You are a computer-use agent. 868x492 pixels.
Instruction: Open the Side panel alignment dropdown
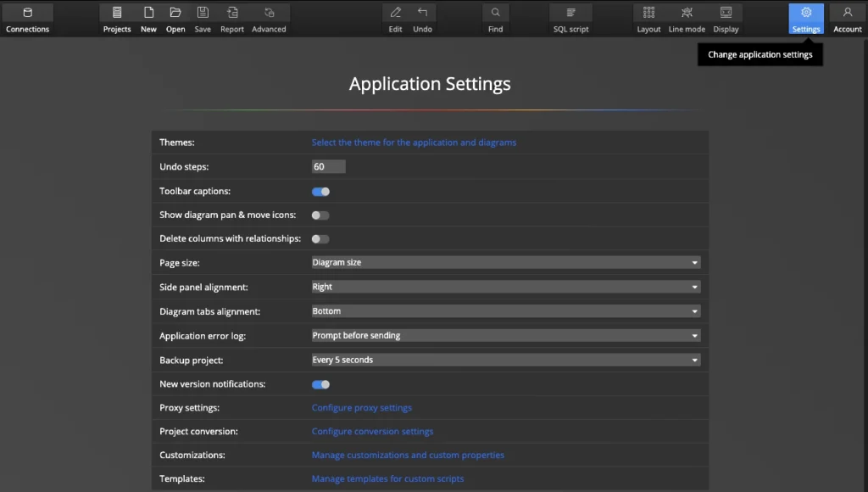(x=505, y=287)
